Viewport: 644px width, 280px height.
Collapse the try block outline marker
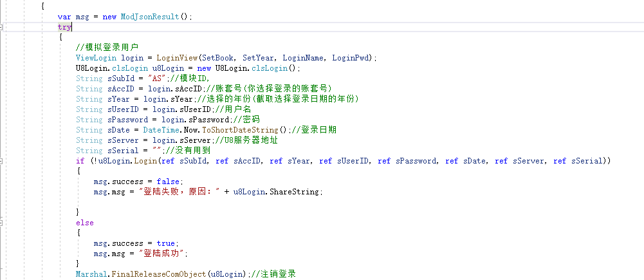[1, 27]
